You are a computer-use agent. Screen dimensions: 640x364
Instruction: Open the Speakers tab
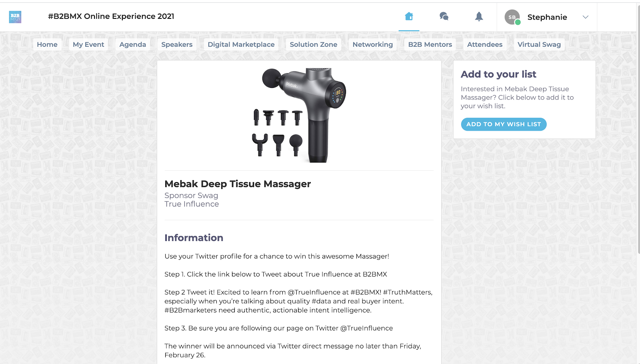[x=177, y=44]
